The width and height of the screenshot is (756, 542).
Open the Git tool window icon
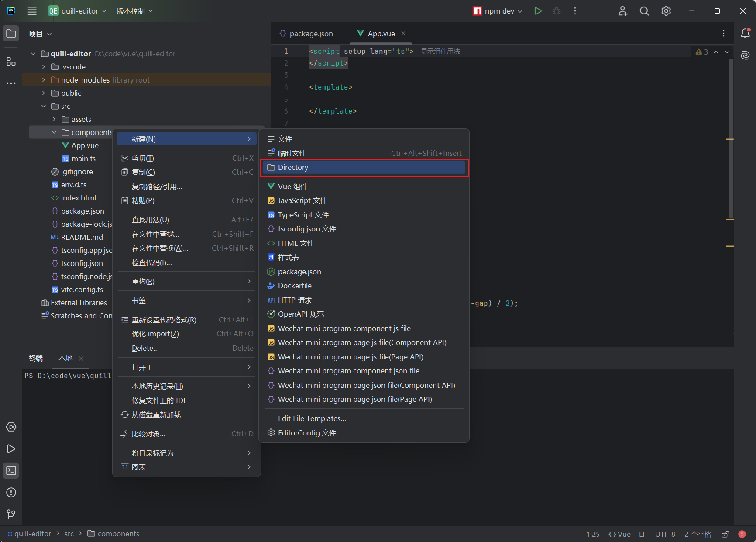[11, 514]
